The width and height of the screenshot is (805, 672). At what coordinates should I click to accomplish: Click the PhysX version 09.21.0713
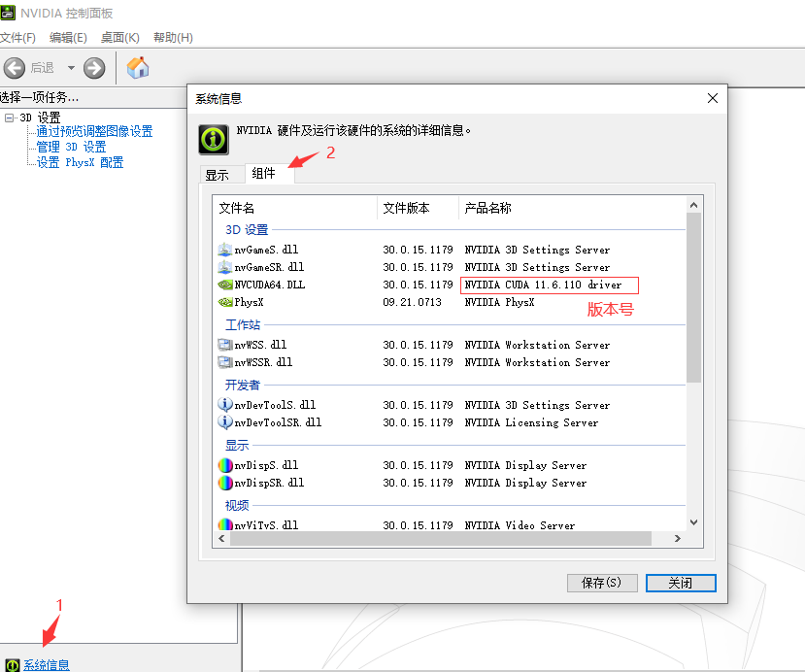[413, 302]
